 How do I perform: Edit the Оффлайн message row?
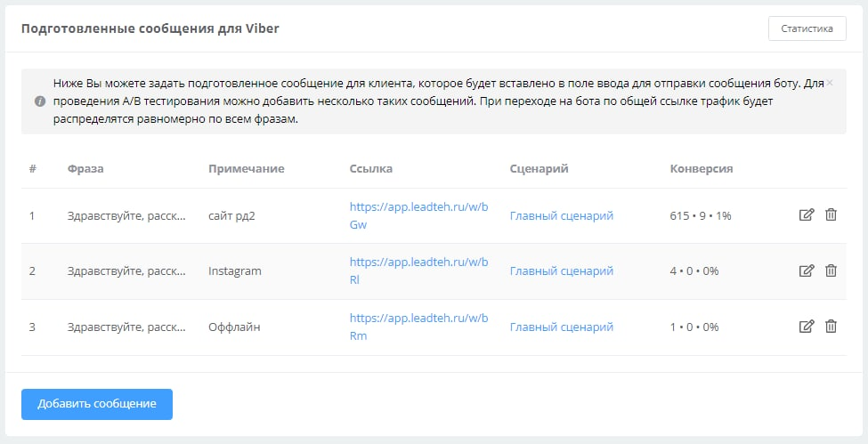pos(807,327)
